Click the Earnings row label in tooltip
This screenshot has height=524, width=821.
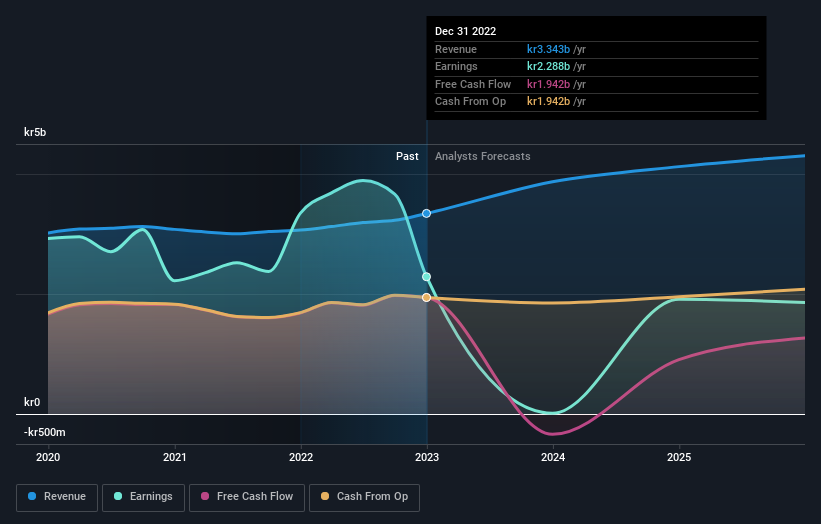(x=457, y=66)
